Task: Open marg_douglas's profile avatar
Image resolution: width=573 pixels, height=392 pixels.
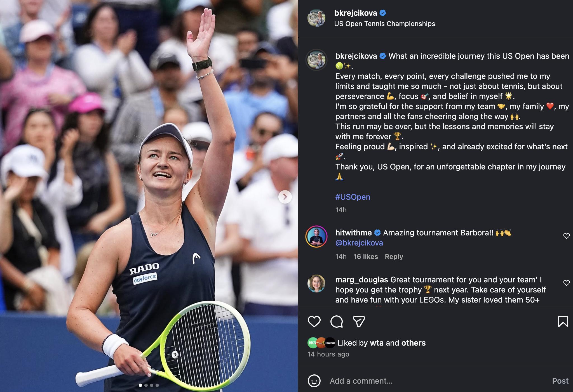Action: 316,284
